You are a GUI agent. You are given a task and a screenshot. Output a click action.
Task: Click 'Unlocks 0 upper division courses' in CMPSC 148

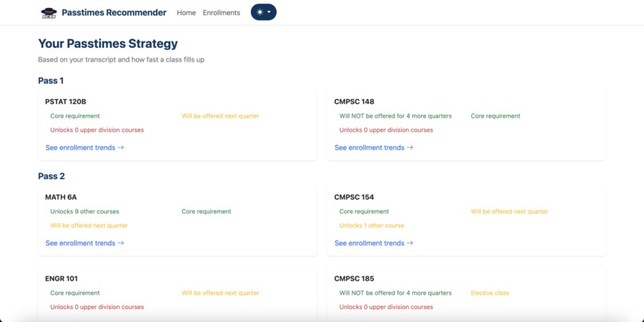coord(387,129)
